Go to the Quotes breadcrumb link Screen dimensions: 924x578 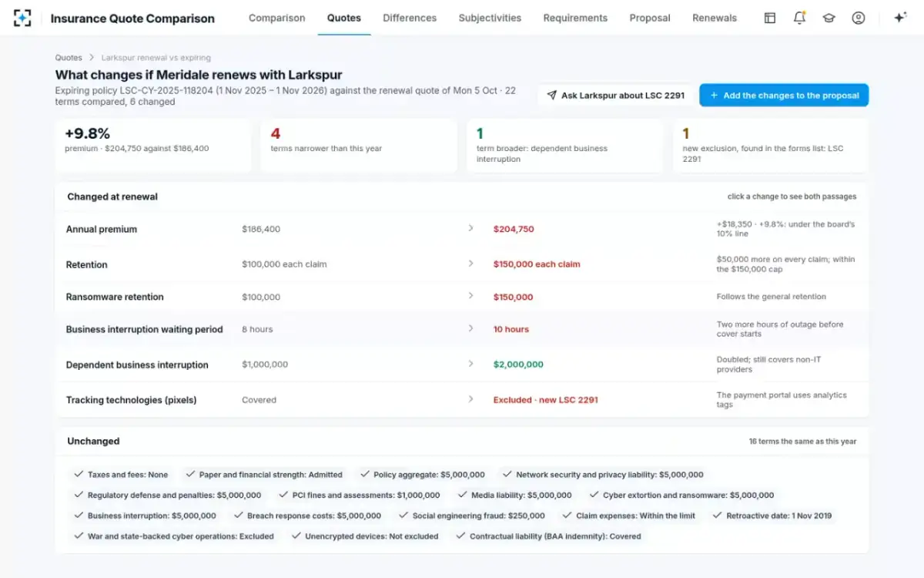point(69,58)
